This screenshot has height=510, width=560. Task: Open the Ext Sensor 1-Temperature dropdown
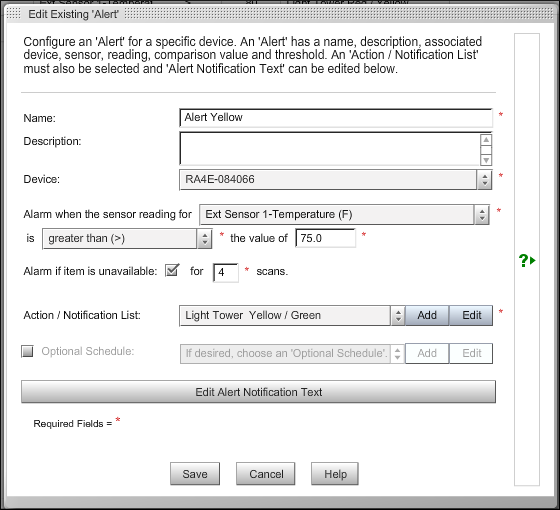[344, 214]
